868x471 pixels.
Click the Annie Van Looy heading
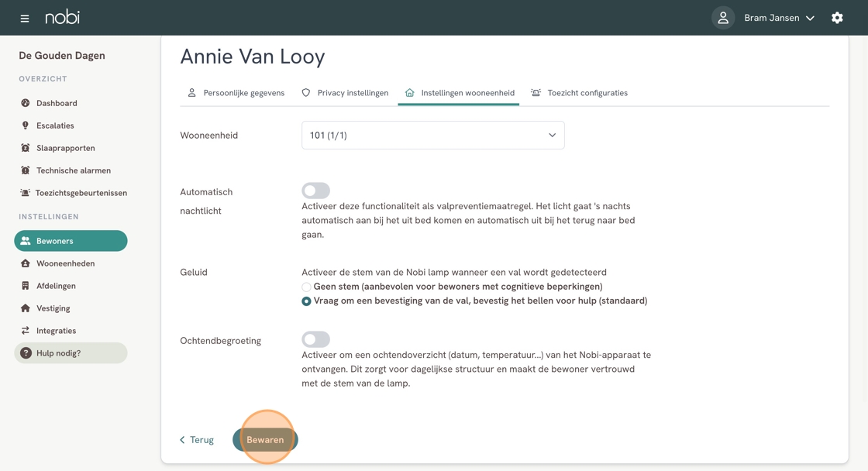point(253,57)
